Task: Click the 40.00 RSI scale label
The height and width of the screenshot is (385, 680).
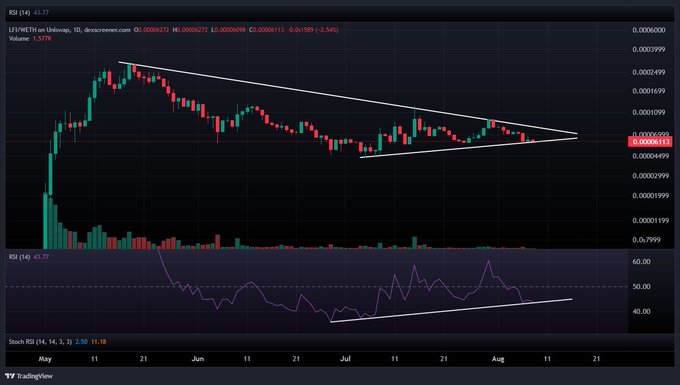Action: [641, 311]
